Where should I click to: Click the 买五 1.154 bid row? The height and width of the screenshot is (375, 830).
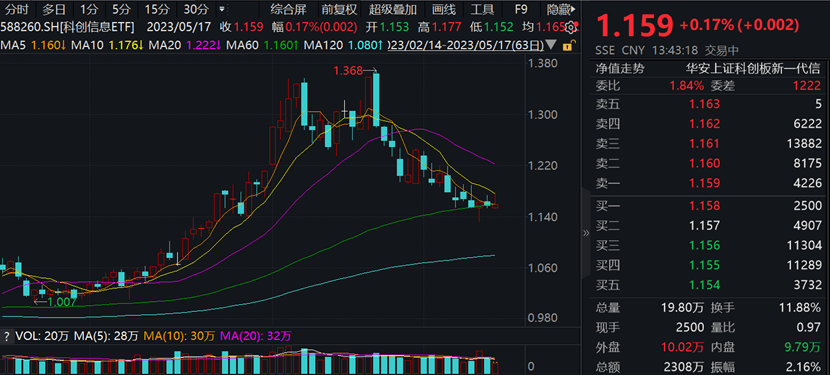[709, 285]
